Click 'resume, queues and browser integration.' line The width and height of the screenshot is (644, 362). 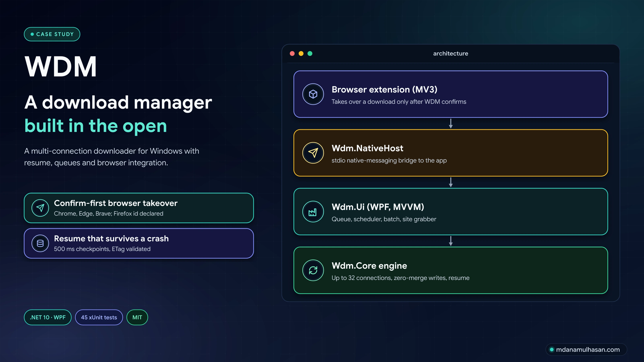point(96,163)
